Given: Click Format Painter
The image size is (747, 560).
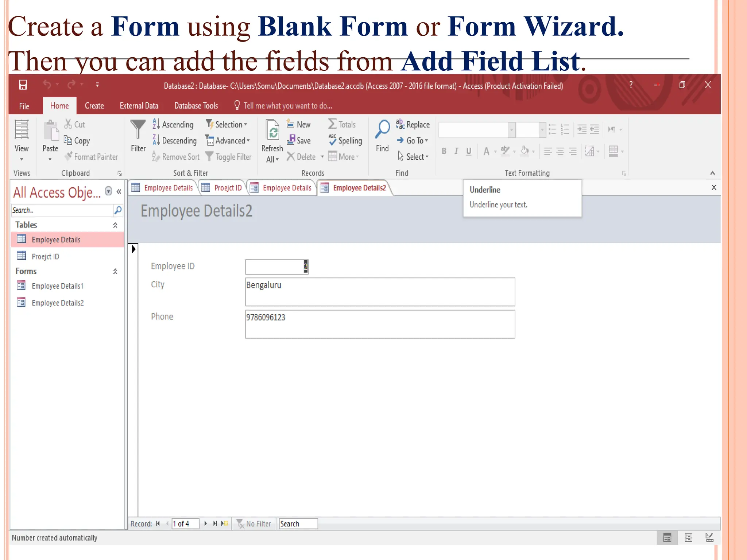Looking at the screenshot, I should tap(91, 157).
